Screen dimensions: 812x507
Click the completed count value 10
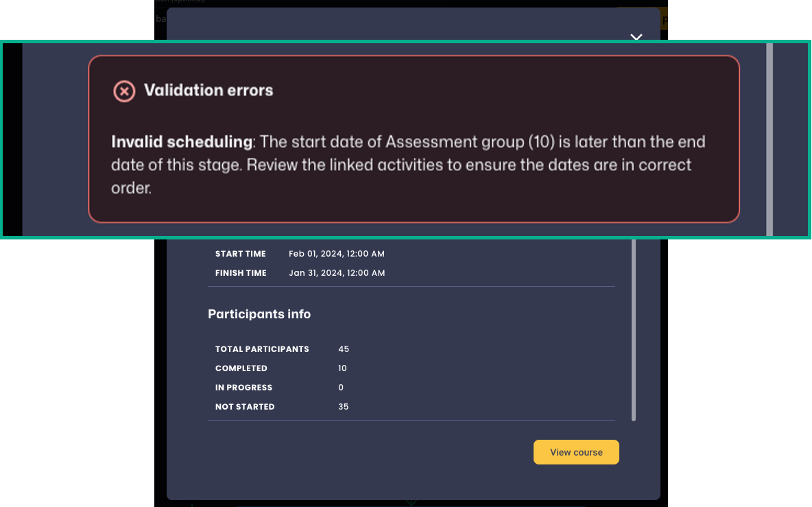pos(343,368)
